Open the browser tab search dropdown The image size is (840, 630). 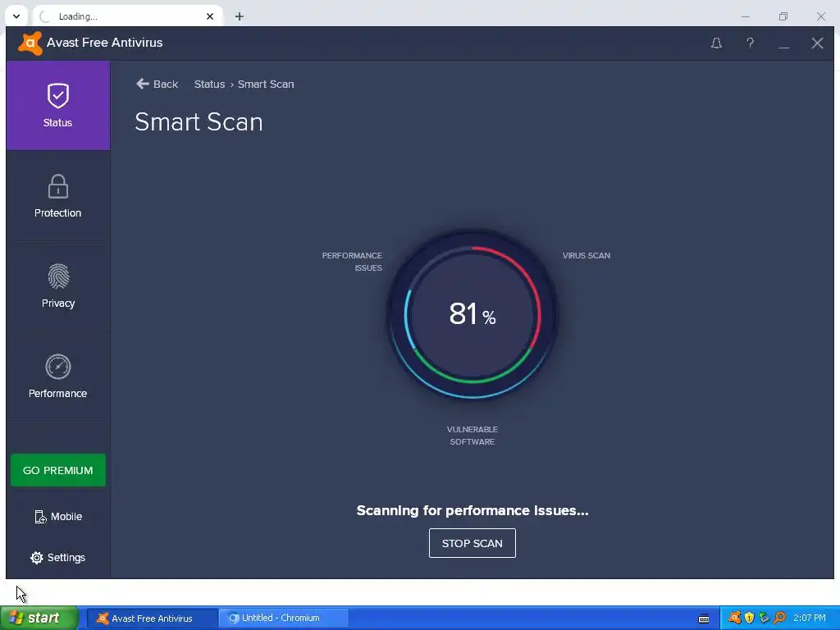(x=16, y=16)
